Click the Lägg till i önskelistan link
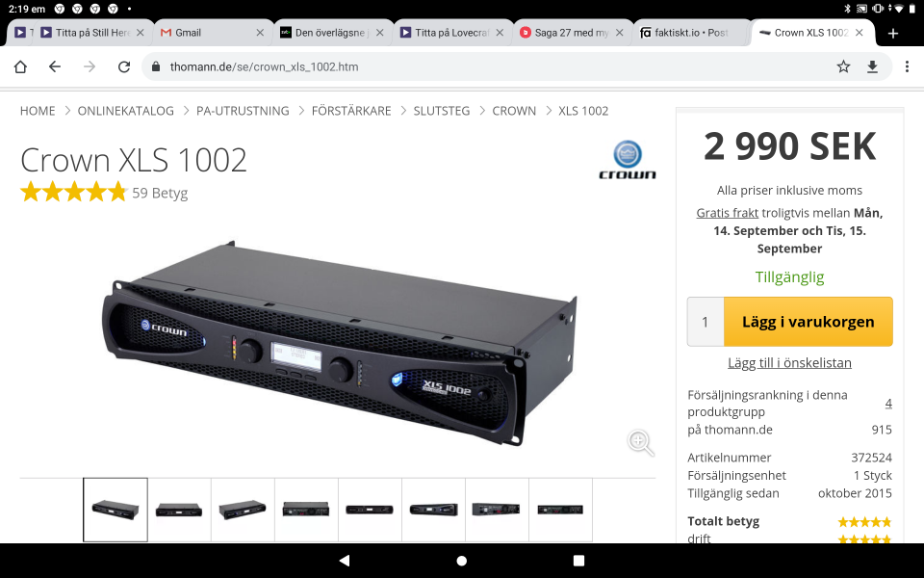924x578 pixels. pyautogui.click(x=789, y=362)
